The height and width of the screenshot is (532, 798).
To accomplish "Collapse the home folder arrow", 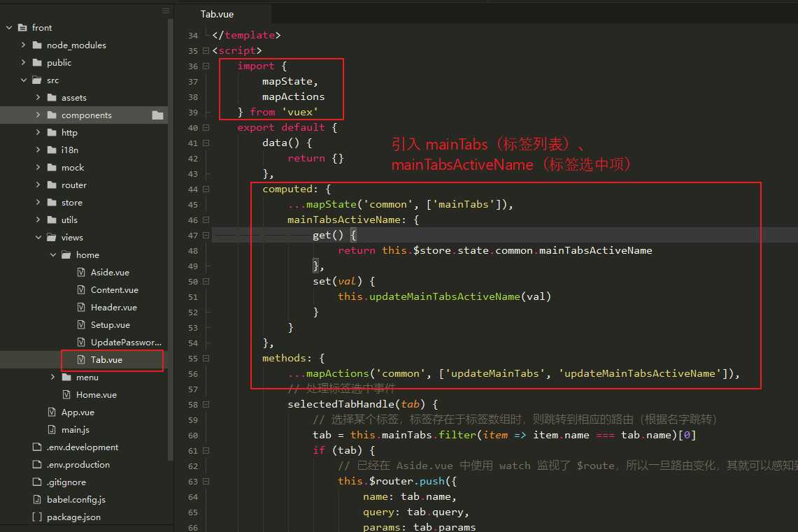I will tap(53, 254).
